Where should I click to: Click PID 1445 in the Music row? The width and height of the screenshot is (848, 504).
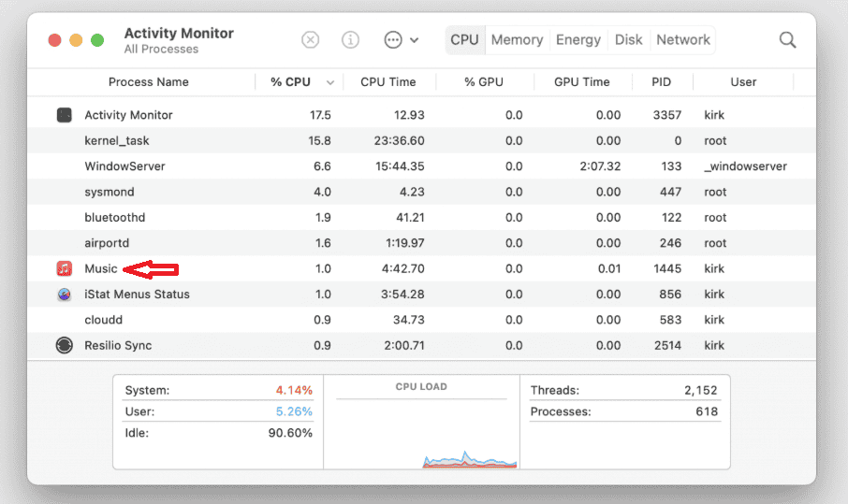(667, 268)
